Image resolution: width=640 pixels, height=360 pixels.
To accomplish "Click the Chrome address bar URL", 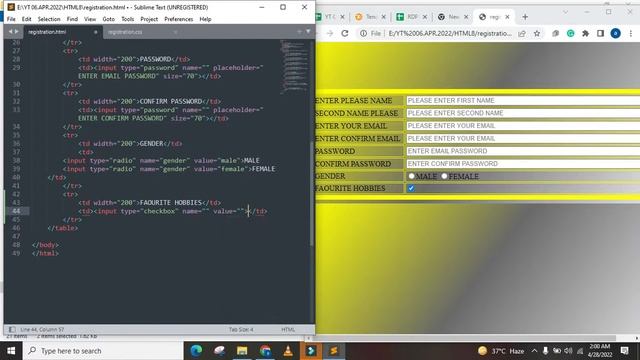I will [x=450, y=33].
